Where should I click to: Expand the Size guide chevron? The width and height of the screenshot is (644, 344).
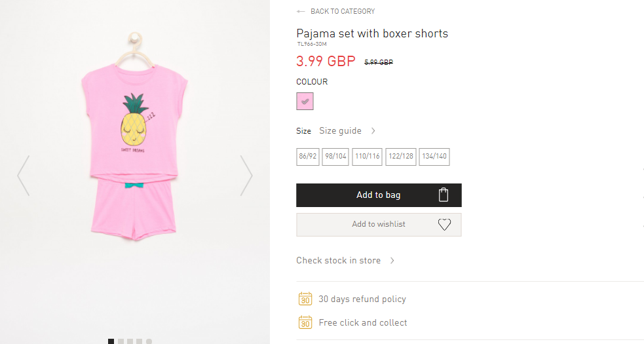373,130
